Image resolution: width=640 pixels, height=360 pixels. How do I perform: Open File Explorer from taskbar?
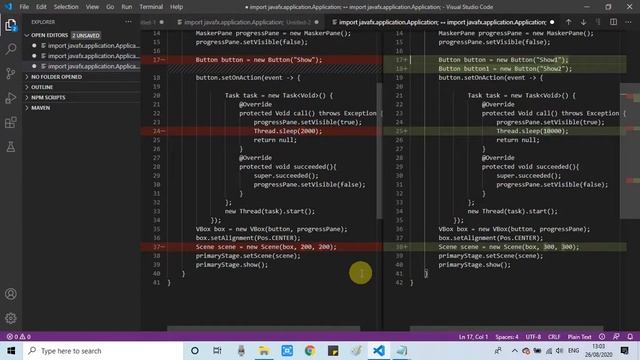[264, 351]
